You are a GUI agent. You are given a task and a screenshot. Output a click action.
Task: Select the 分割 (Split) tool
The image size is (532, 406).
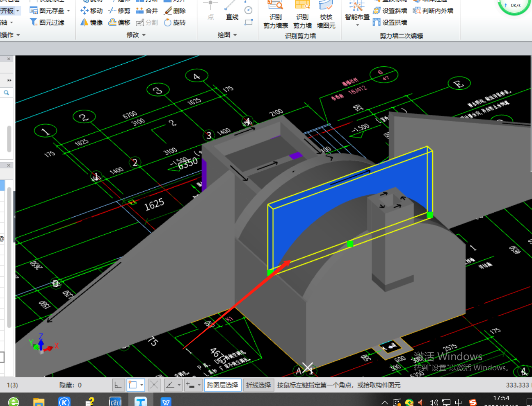(147, 23)
